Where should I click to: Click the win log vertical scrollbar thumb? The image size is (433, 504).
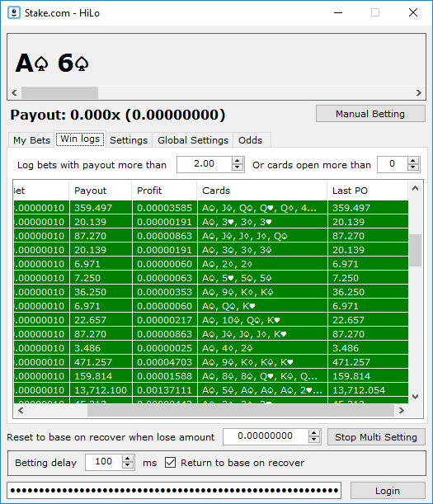416,250
